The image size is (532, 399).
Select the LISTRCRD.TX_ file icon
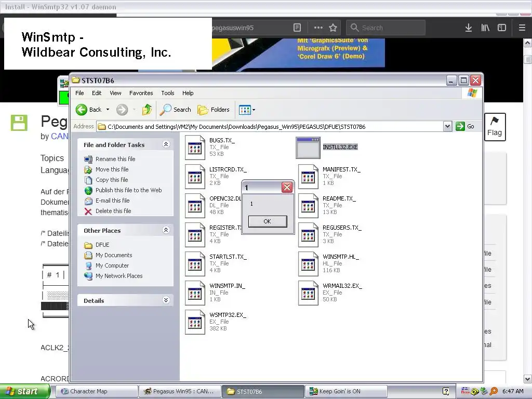click(x=195, y=177)
